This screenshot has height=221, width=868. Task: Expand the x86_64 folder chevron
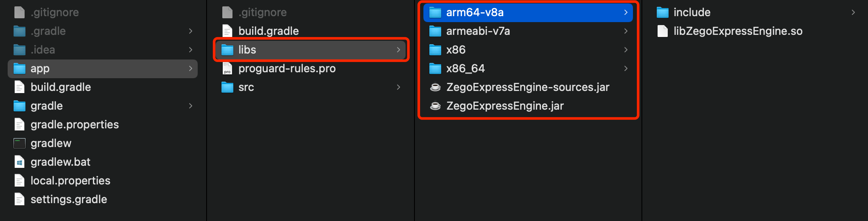(626, 68)
